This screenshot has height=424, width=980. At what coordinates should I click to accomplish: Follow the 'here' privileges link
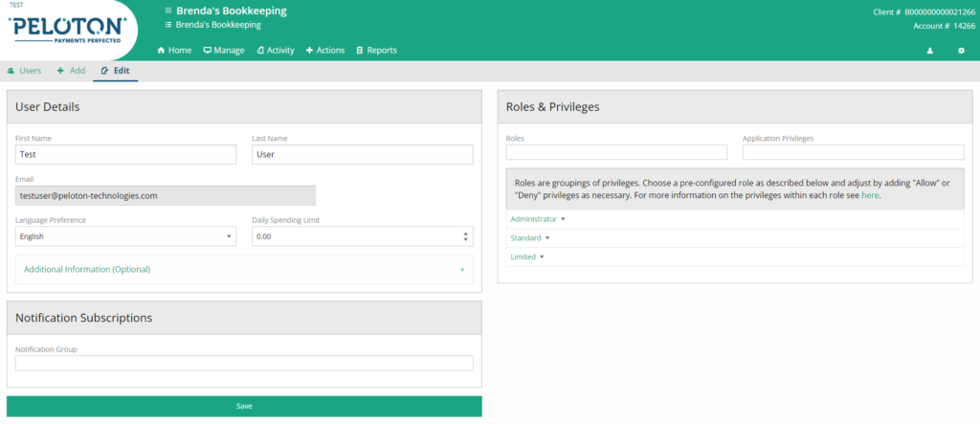click(x=870, y=196)
